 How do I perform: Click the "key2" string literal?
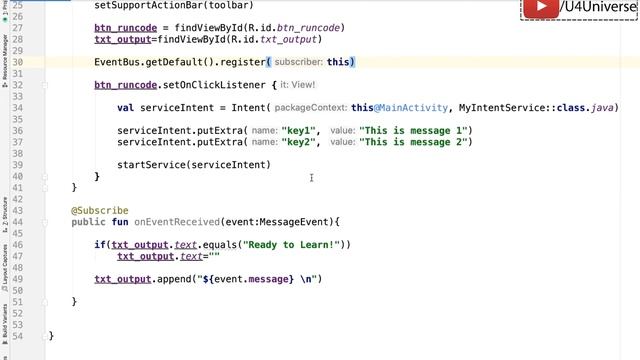pyautogui.click(x=298, y=142)
